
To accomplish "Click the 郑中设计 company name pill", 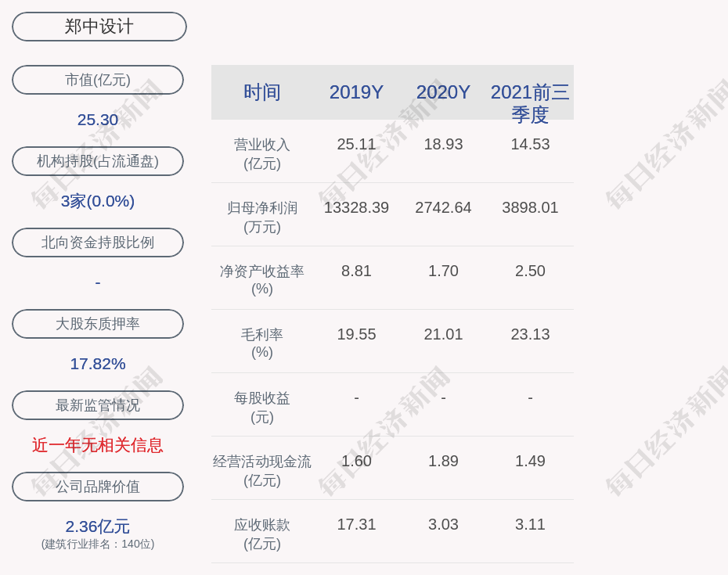I will pos(99,27).
